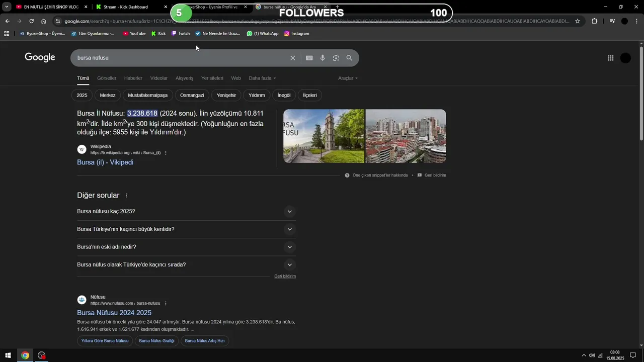644x362 pixels.
Task: Open the 'Araçlar' tools dropdown
Action: [x=348, y=78]
